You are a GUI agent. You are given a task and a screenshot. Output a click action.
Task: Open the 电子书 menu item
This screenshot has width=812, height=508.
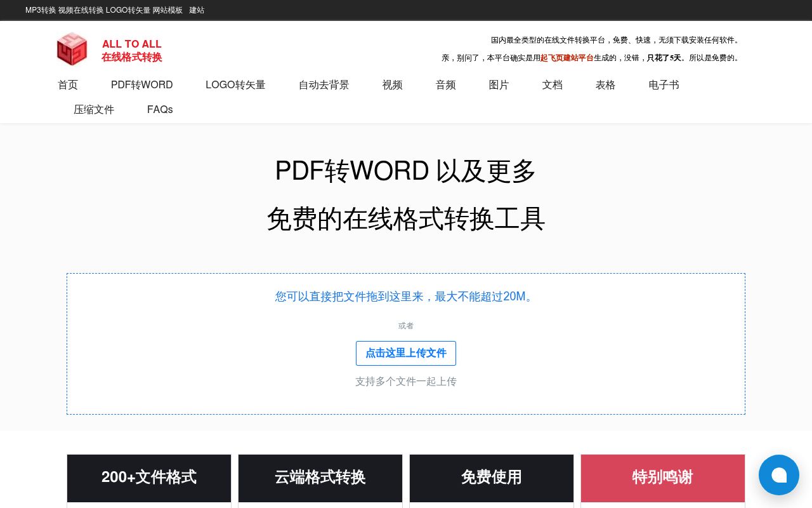click(x=664, y=85)
